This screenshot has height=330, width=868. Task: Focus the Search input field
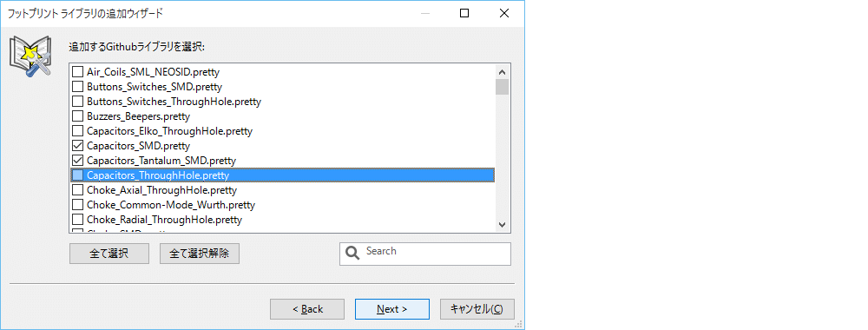[x=425, y=254]
